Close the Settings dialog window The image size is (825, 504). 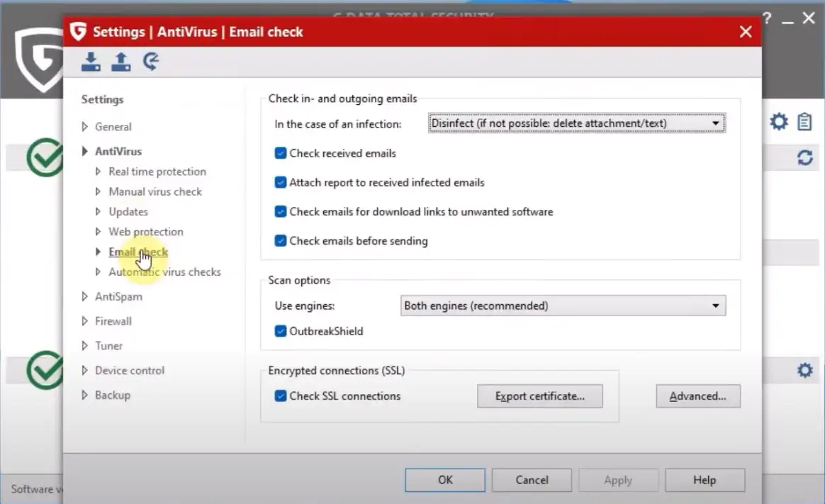[x=745, y=32]
